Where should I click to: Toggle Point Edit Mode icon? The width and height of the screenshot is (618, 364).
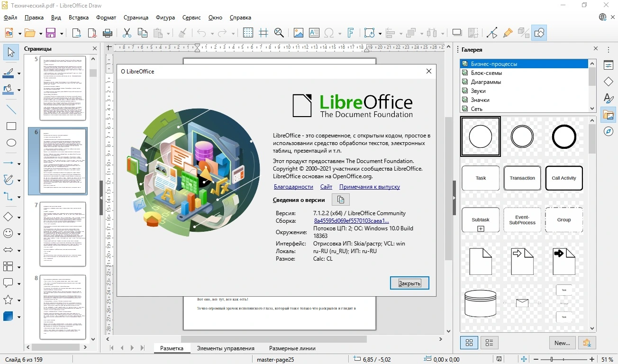coord(492,33)
